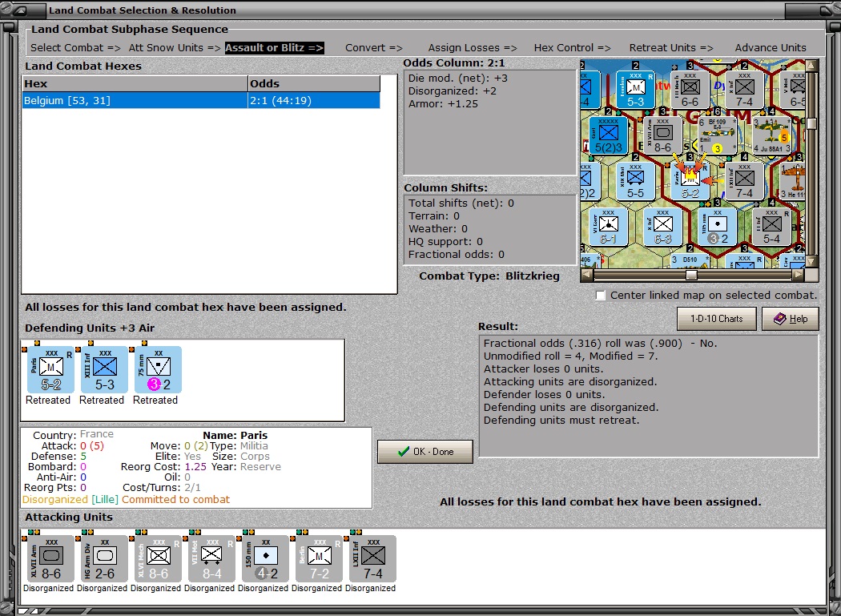
Task: Select the Paris militia 5-2 defending unit
Action: pyautogui.click(x=51, y=370)
